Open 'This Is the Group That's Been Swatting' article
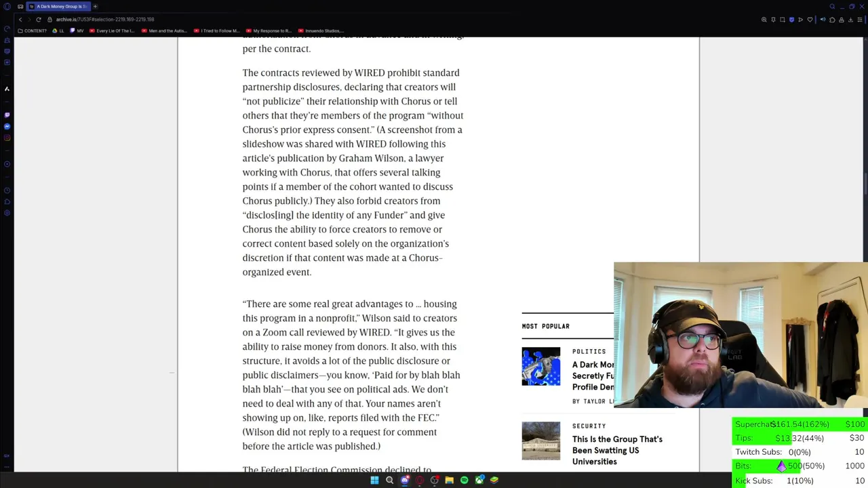 click(617, 450)
